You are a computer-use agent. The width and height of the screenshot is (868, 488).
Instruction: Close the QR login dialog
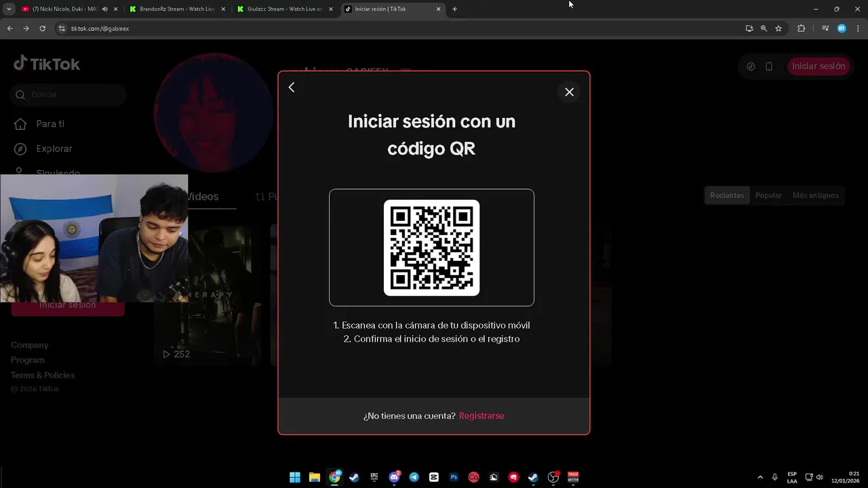(x=570, y=92)
